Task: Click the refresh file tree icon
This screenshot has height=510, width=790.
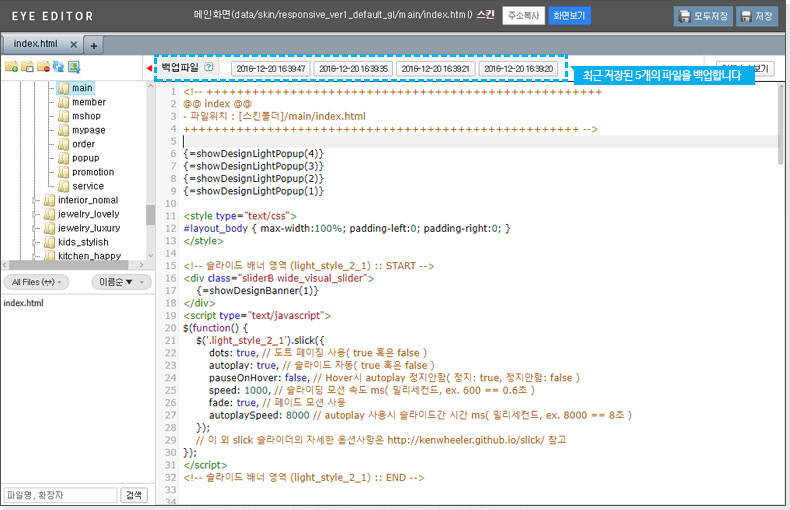Action: [58, 67]
